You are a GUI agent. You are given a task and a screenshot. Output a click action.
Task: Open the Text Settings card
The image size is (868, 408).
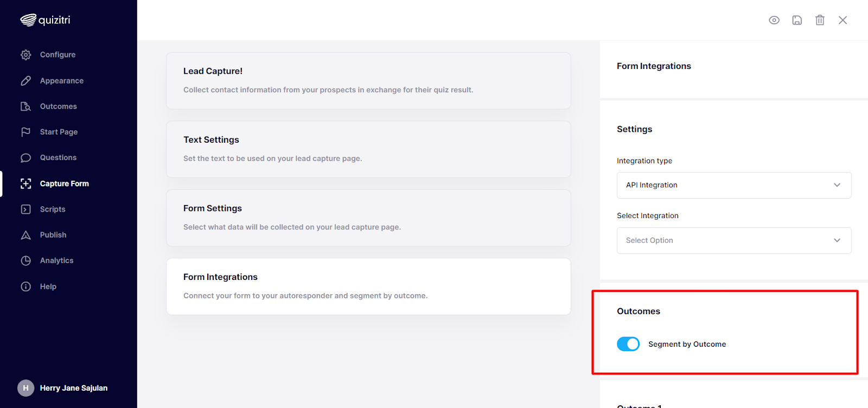368,149
